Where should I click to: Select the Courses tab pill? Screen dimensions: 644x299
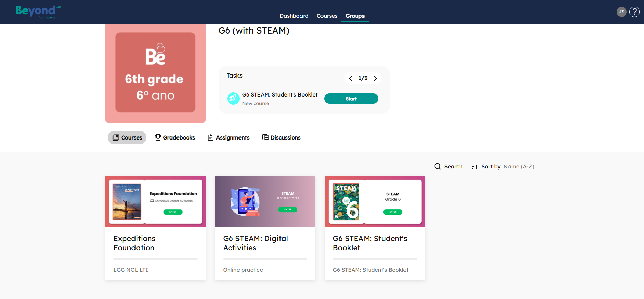[127, 137]
